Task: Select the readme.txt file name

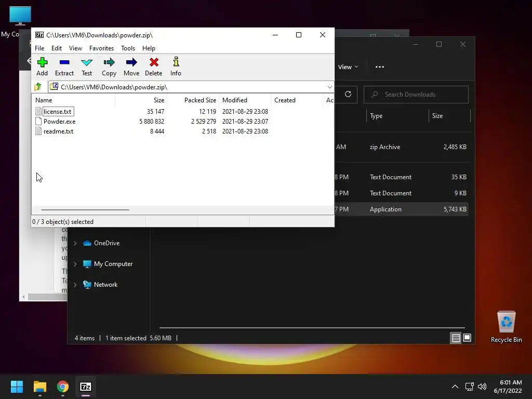Action: coord(58,131)
